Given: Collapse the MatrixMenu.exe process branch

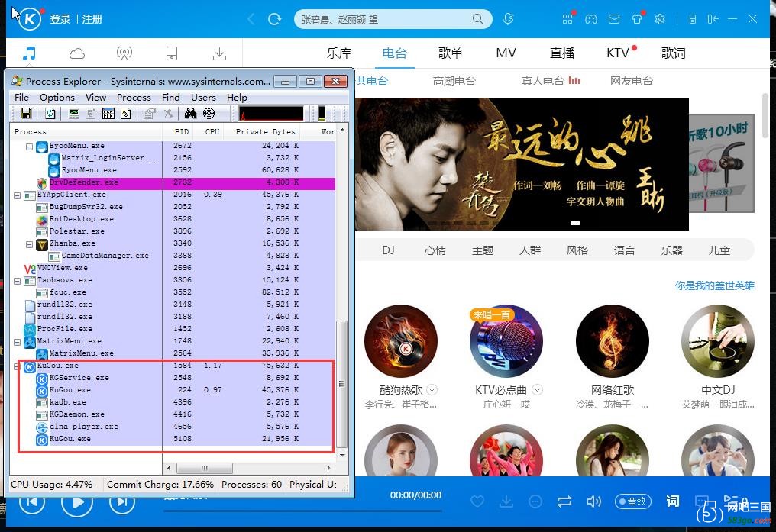Looking at the screenshot, I should click(x=18, y=341).
